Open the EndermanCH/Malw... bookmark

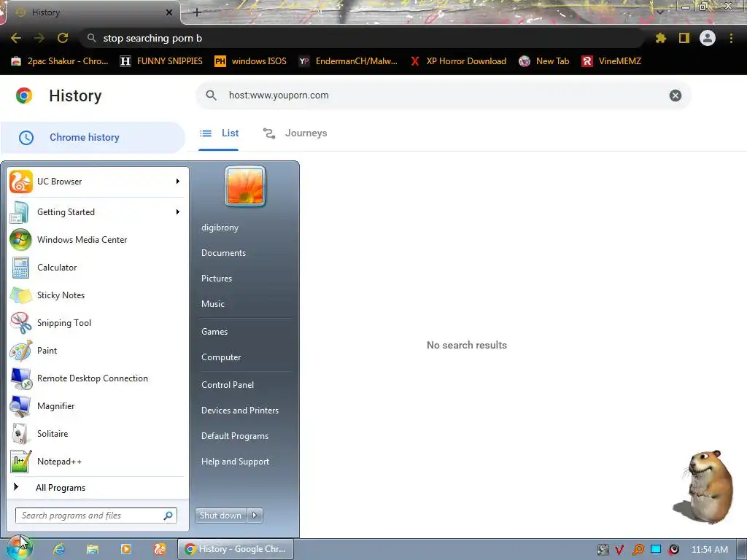coord(348,61)
